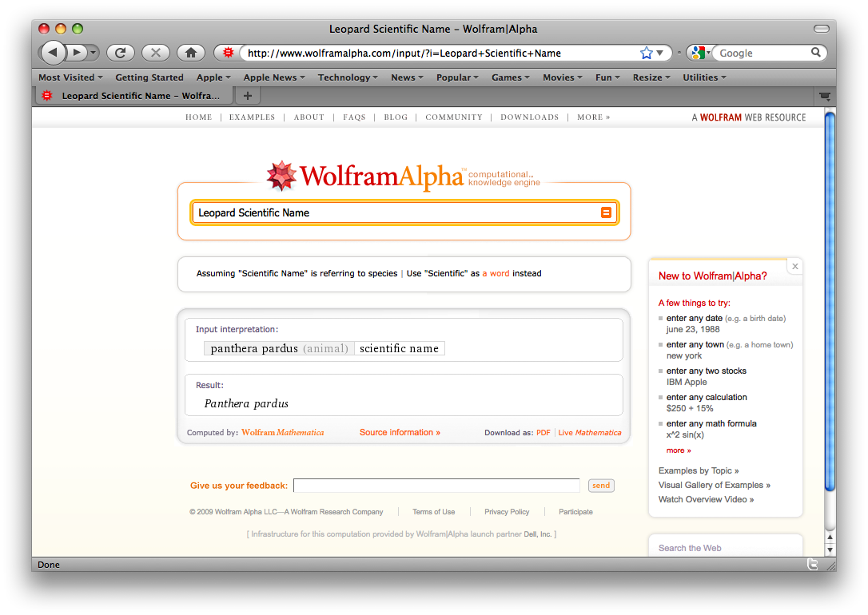Open the Resize bookmarks folder
This screenshot has height=615, width=868.
click(x=651, y=77)
